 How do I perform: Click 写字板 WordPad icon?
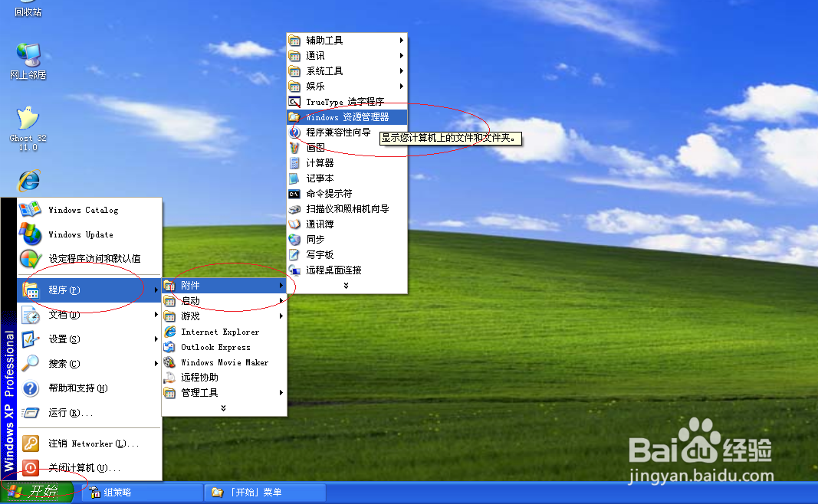pyautogui.click(x=294, y=255)
